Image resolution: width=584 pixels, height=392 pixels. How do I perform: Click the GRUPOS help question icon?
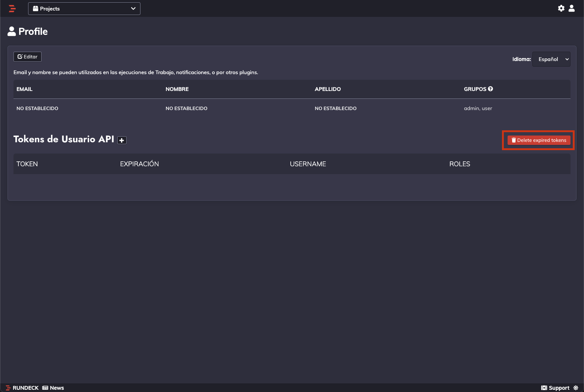(x=490, y=89)
